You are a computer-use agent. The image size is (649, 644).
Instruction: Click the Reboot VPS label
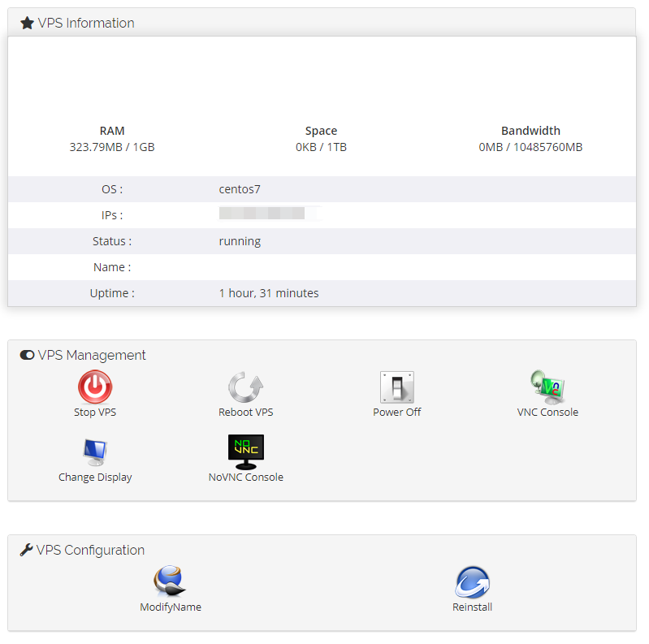(x=246, y=413)
